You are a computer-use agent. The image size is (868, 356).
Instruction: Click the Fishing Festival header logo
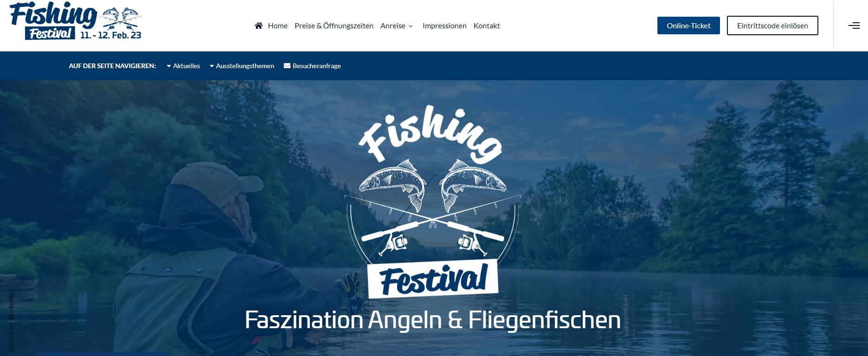tap(76, 22)
